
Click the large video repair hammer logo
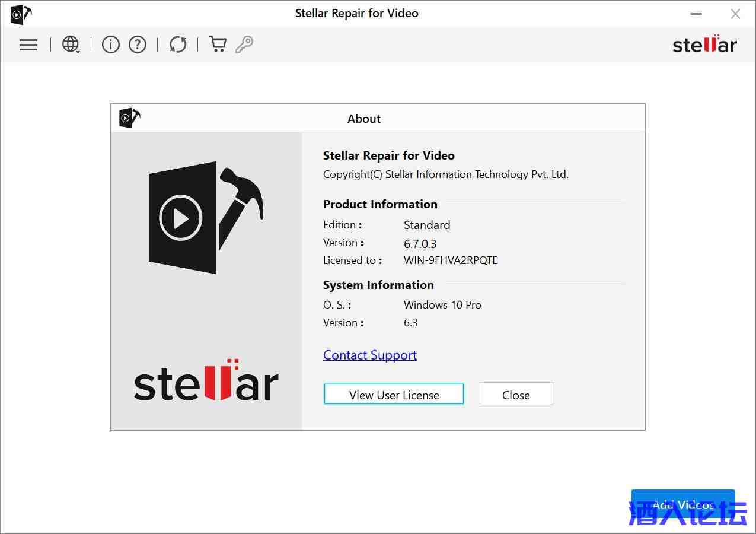pyautogui.click(x=206, y=217)
